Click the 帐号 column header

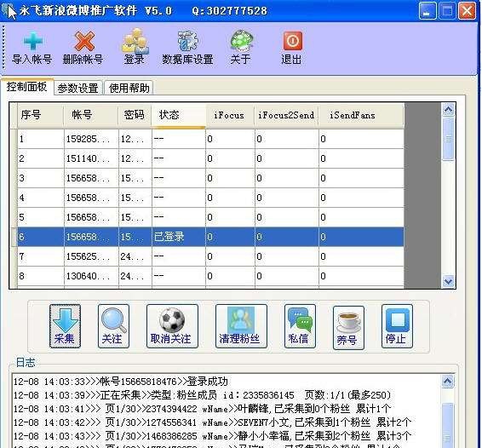[91, 115]
